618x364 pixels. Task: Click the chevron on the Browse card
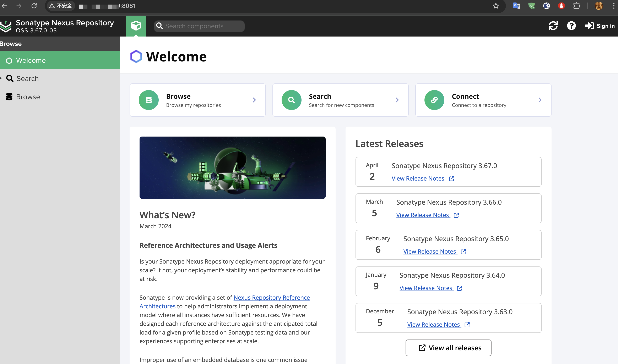(x=254, y=100)
